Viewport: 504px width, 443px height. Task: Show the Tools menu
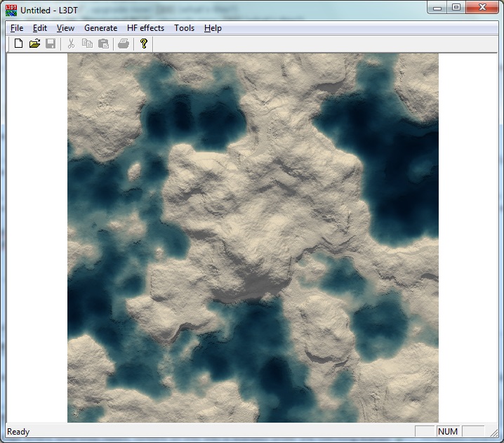pos(184,28)
